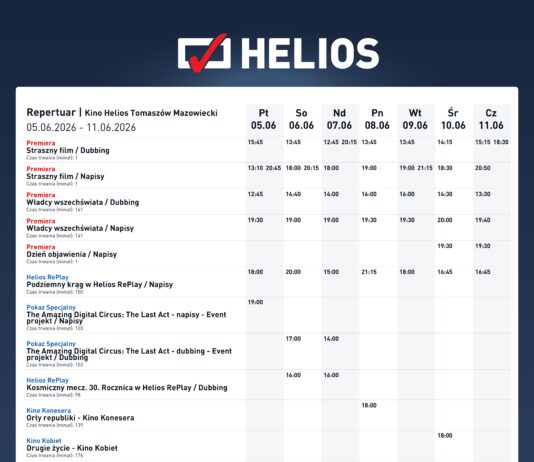
Task: Pick 21:15 Tuesday showing of Straszny film Napisy
Action: (425, 168)
